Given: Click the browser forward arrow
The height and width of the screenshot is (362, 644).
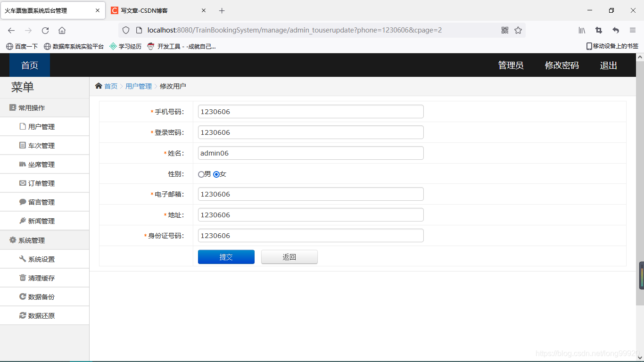Looking at the screenshot, I should pyautogui.click(x=28, y=30).
